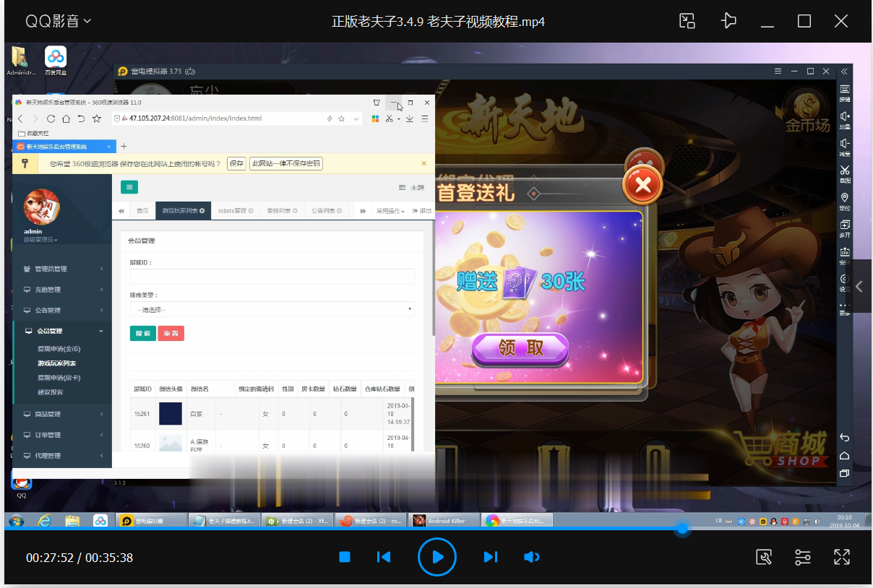The height and width of the screenshot is (588, 873).
Task: Open browser extensions grid icon
Action: (375, 118)
